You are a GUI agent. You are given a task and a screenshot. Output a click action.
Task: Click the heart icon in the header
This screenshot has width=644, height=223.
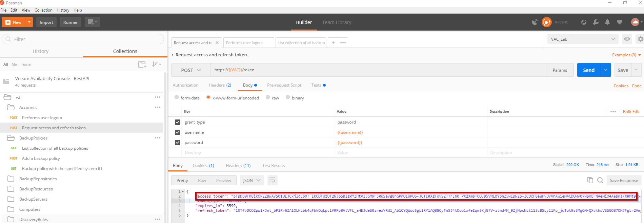click(x=620, y=22)
